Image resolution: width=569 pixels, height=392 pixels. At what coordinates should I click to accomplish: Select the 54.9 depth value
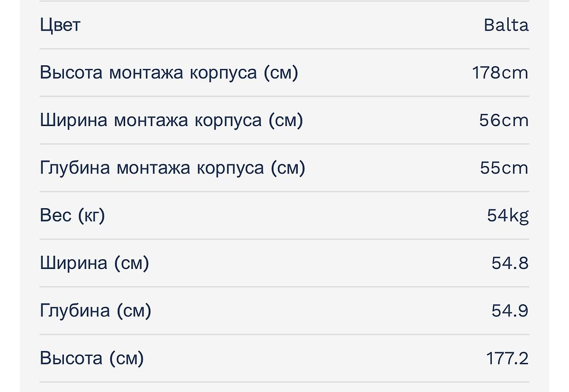[x=510, y=310]
